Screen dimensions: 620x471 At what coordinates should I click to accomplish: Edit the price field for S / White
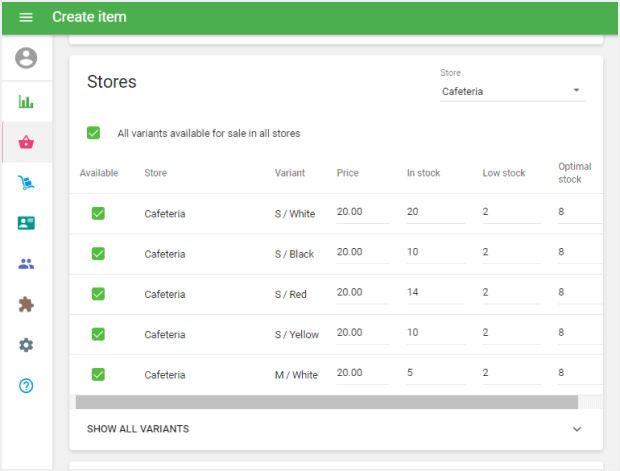coord(363,212)
